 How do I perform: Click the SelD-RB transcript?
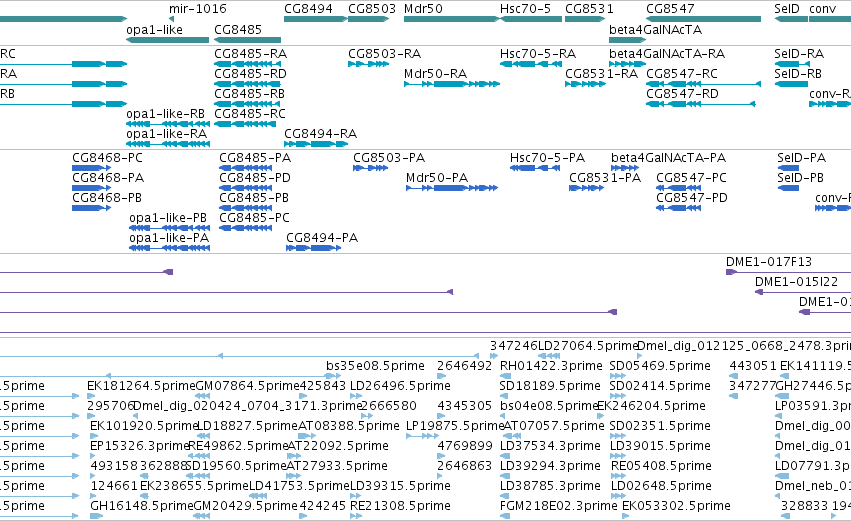pyautogui.click(x=791, y=84)
